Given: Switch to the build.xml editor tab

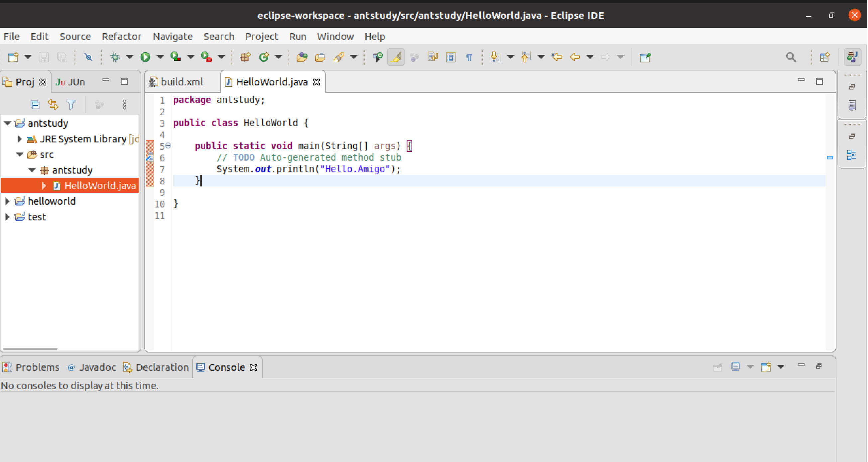Looking at the screenshot, I should point(182,82).
